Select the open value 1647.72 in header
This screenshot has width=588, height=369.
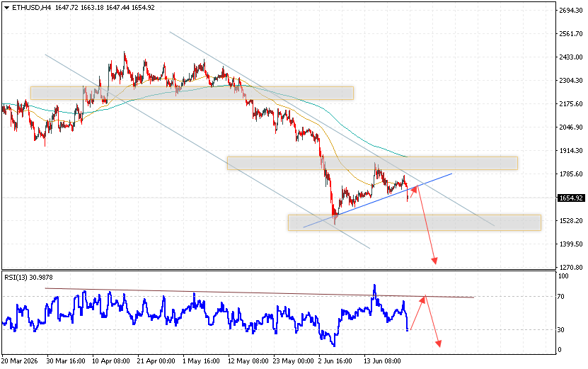click(67, 8)
